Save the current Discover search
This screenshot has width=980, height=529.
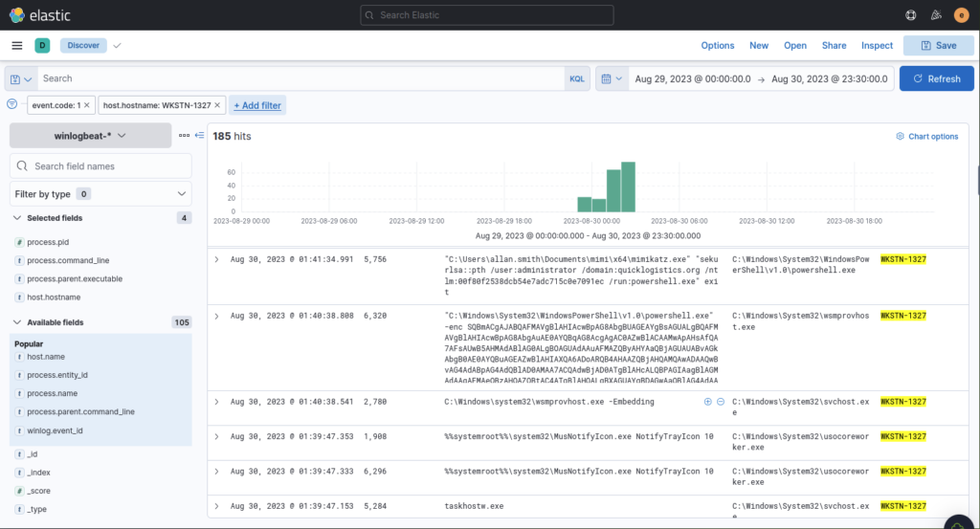click(x=938, y=45)
